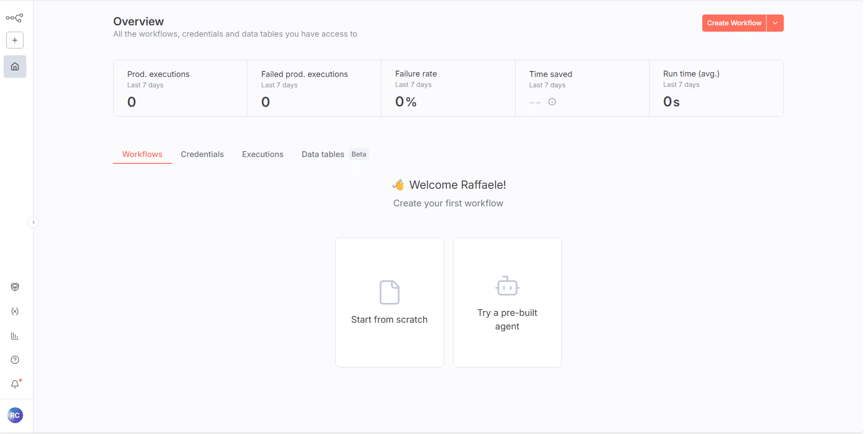This screenshot has height=434, width=868.
Task: Click the plus add button in sidebar
Action: pos(15,40)
